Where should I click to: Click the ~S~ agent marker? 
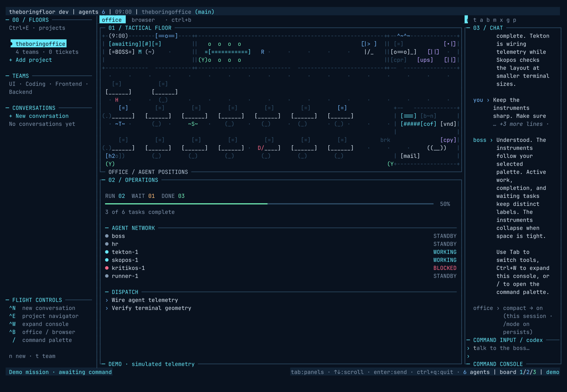tap(193, 124)
